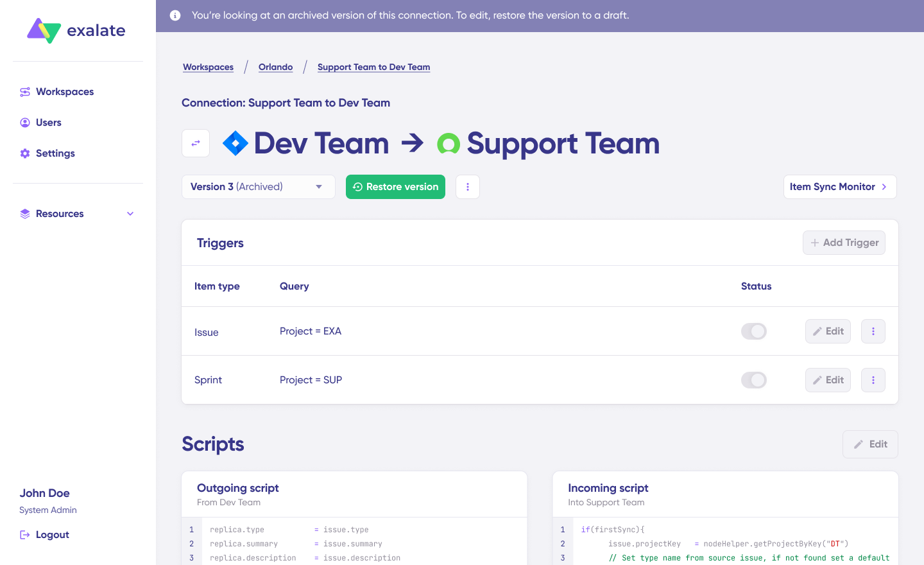
Task: Click the Edit button for Scripts
Action: point(870,444)
